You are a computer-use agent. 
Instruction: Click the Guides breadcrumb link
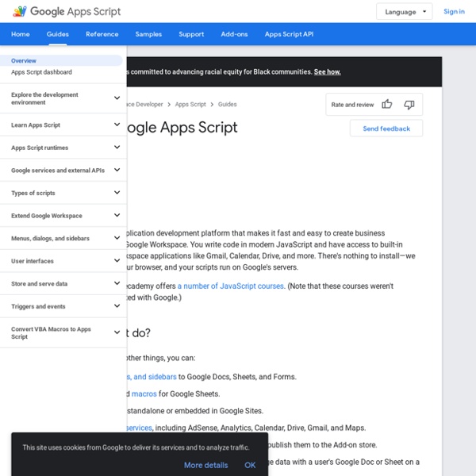228,104
